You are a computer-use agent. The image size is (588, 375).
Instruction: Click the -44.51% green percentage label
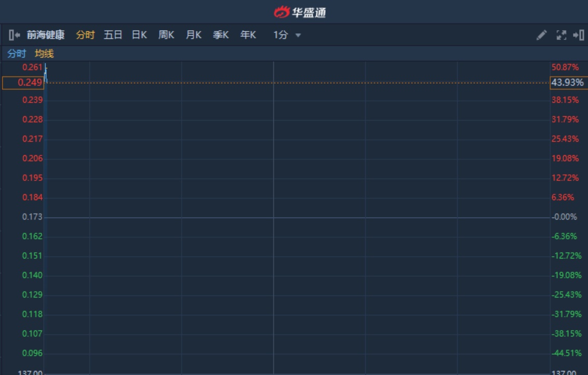(567, 353)
